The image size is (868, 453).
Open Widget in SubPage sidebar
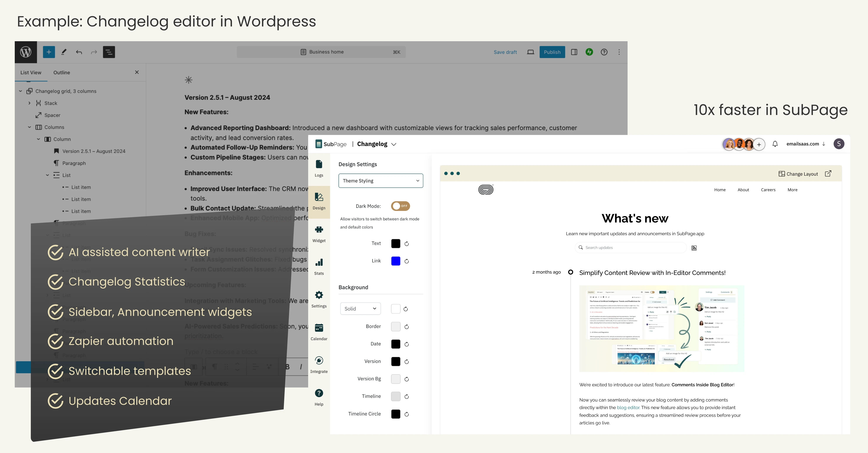click(319, 234)
